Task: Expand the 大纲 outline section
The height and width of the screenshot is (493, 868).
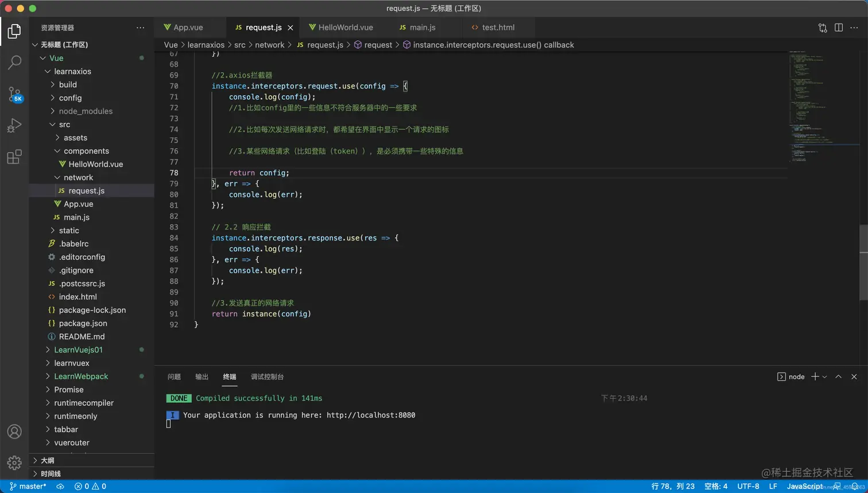Action: [x=92, y=460]
